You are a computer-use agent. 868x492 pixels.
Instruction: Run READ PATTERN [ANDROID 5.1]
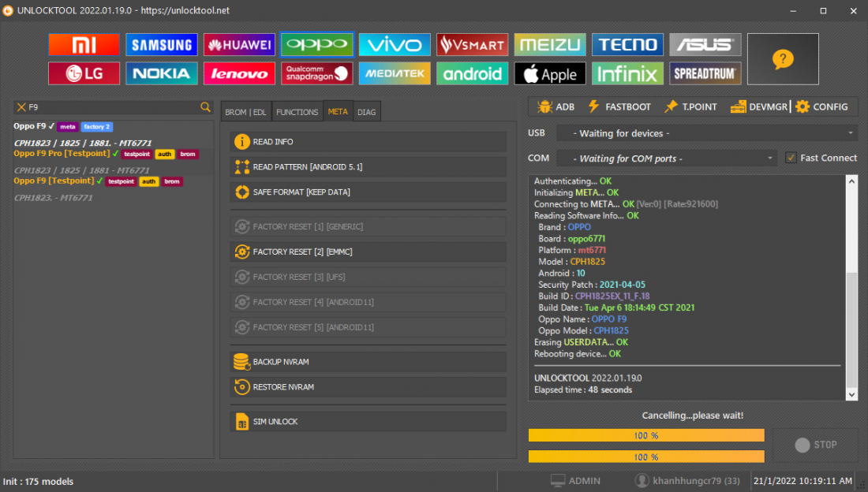pyautogui.click(x=369, y=166)
